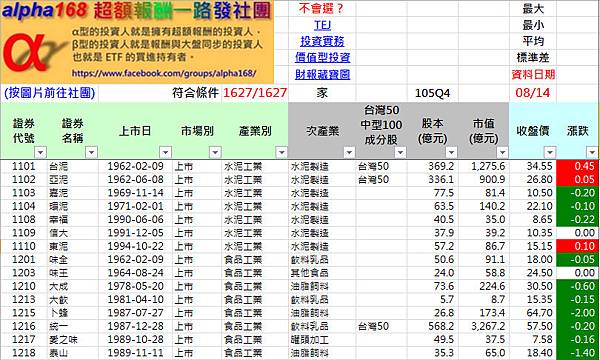The height and width of the screenshot is (360, 600).
Task: Open the 收盤價 filter dropdown
Action: click(550, 152)
